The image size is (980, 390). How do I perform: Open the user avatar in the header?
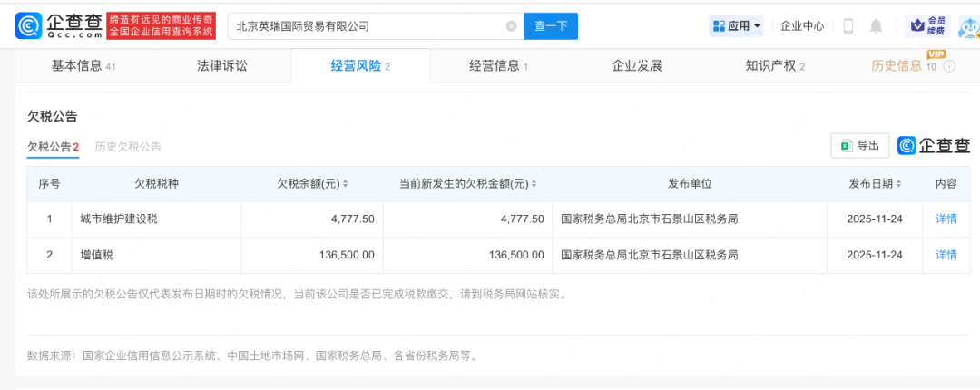[967, 28]
